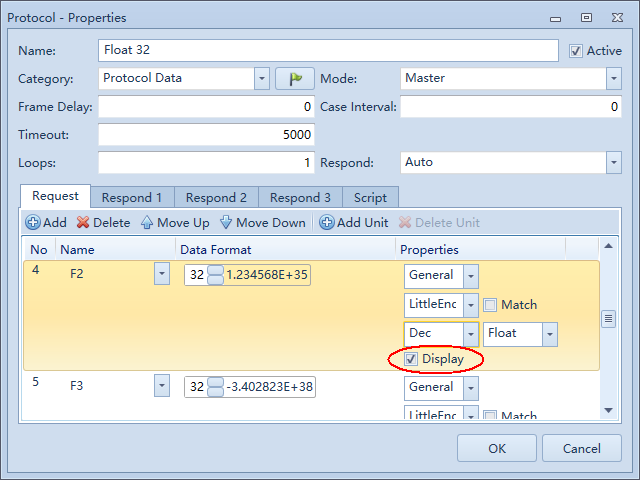Click the green flag icon beside Category
The width and height of the screenshot is (640, 480).
pyautogui.click(x=295, y=78)
